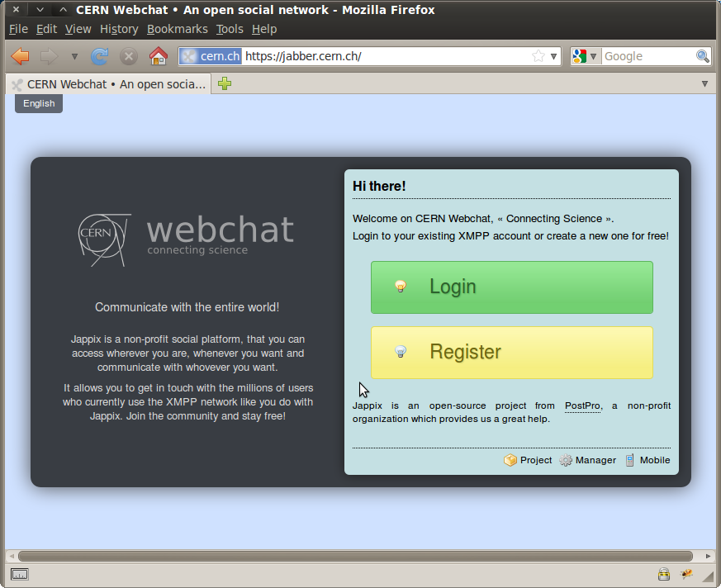This screenshot has height=588, width=721.
Task: Reload the current page
Action: (99, 56)
